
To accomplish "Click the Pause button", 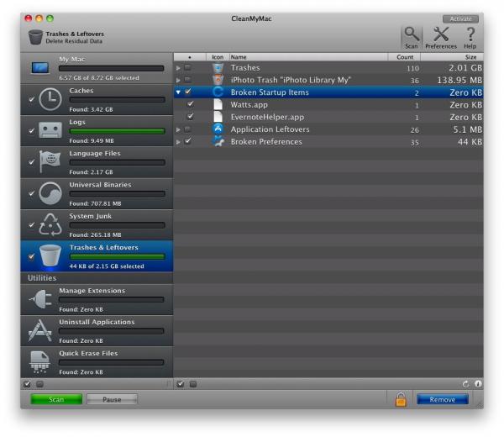I will click(x=112, y=399).
